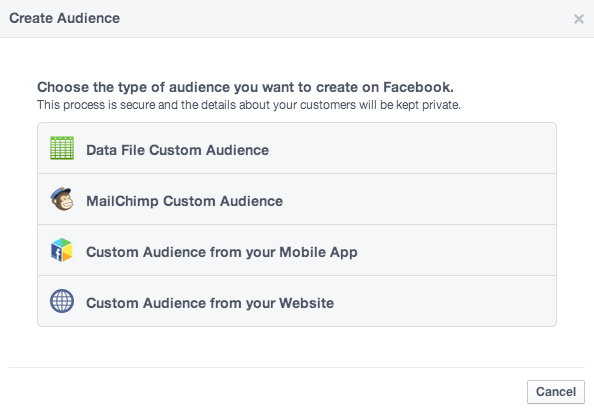The width and height of the screenshot is (594, 414).
Task: Click the words 'Mobile App' in third option
Action: tap(318, 252)
